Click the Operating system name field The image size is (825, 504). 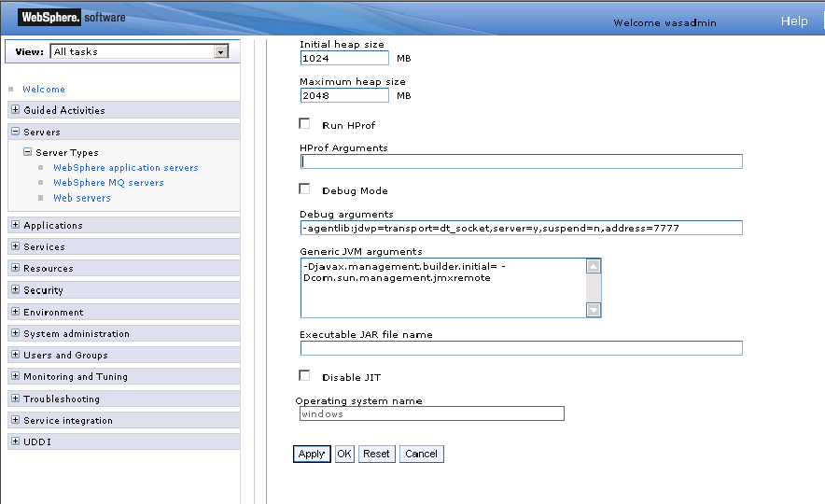[432, 414]
